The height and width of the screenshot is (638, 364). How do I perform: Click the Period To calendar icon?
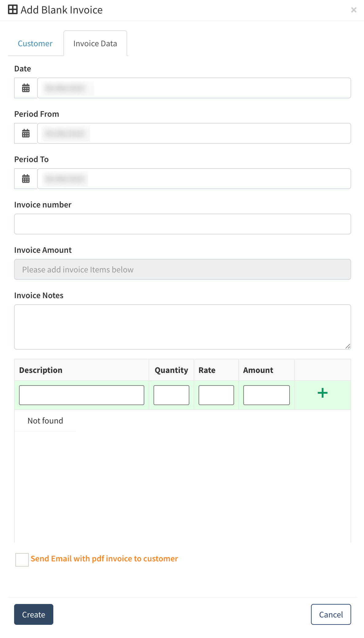[26, 179]
